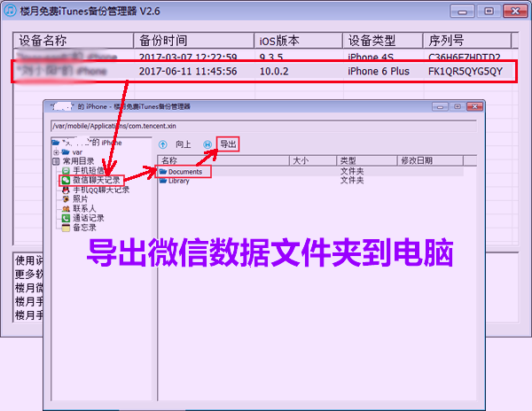532x411 pixels.
Task: Click the export icon beside 导出
Action: coord(207,144)
